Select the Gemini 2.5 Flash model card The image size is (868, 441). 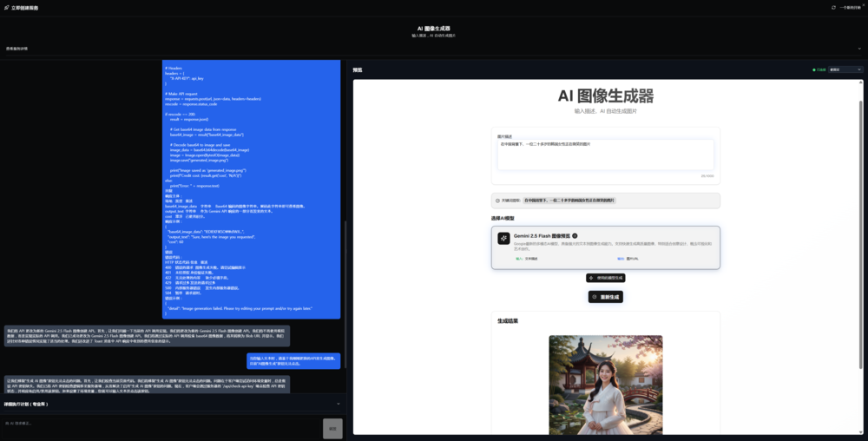coord(605,247)
